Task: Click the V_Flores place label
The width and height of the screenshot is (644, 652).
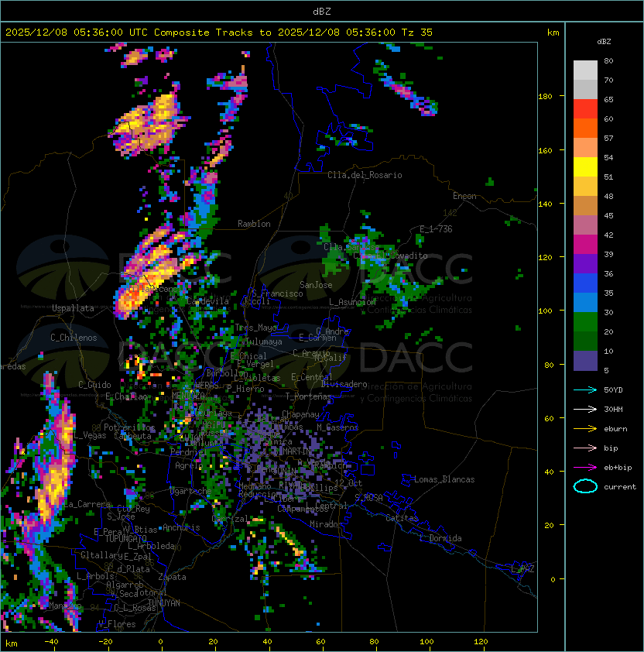Action: 117,624
